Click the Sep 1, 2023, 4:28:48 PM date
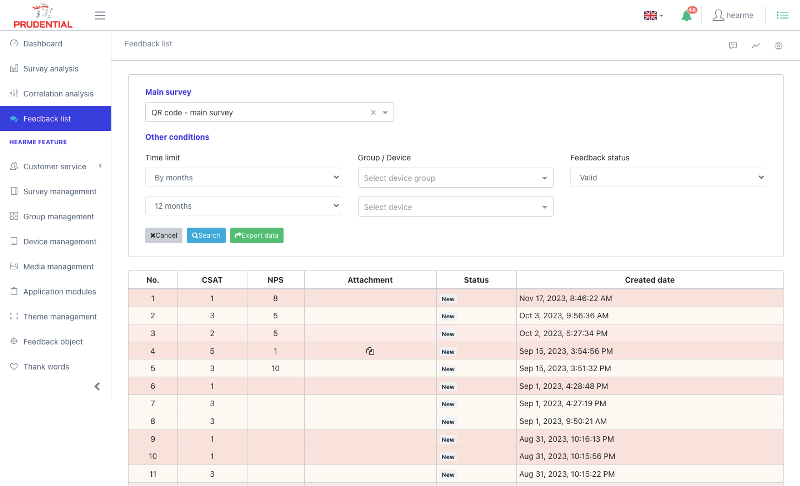The image size is (800, 486). (564, 386)
